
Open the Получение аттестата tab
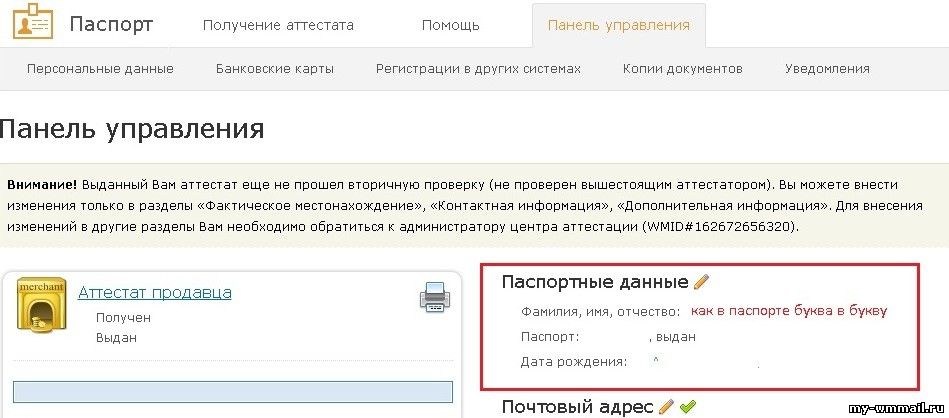278,25
